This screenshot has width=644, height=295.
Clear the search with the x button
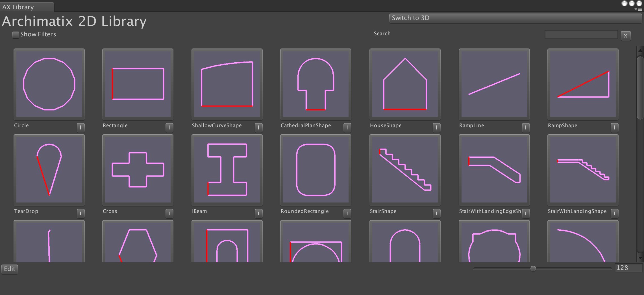pos(626,36)
